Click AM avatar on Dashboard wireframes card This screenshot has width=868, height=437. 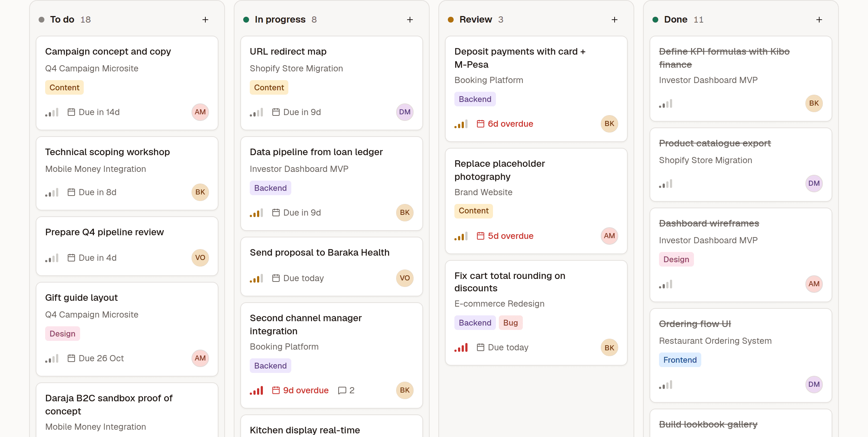point(814,284)
